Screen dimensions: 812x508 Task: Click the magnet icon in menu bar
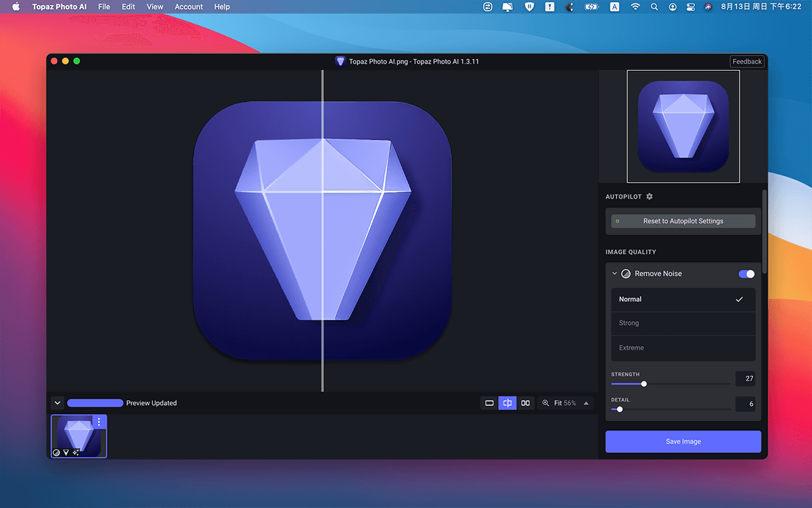coord(569,7)
